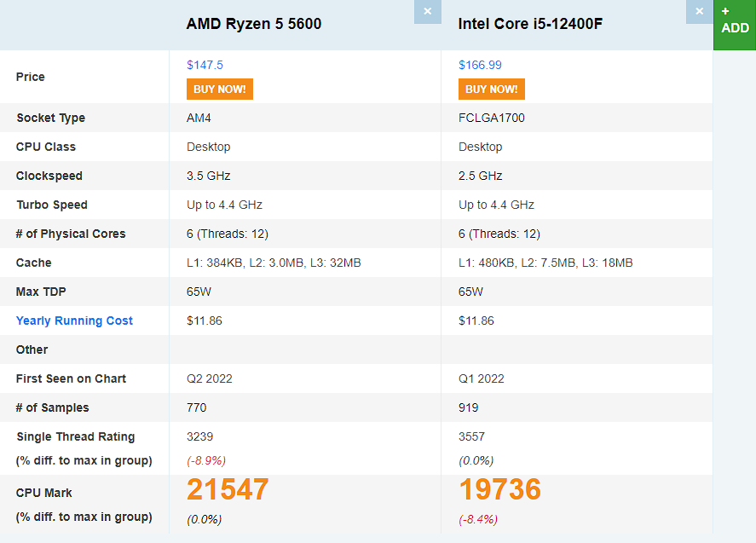Click the Intel Core i5-12400F heading

pyautogui.click(x=530, y=24)
